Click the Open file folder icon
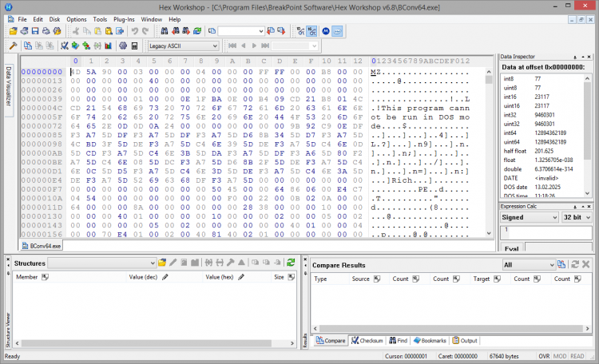Screen dimensions: 599x364 point(13,31)
